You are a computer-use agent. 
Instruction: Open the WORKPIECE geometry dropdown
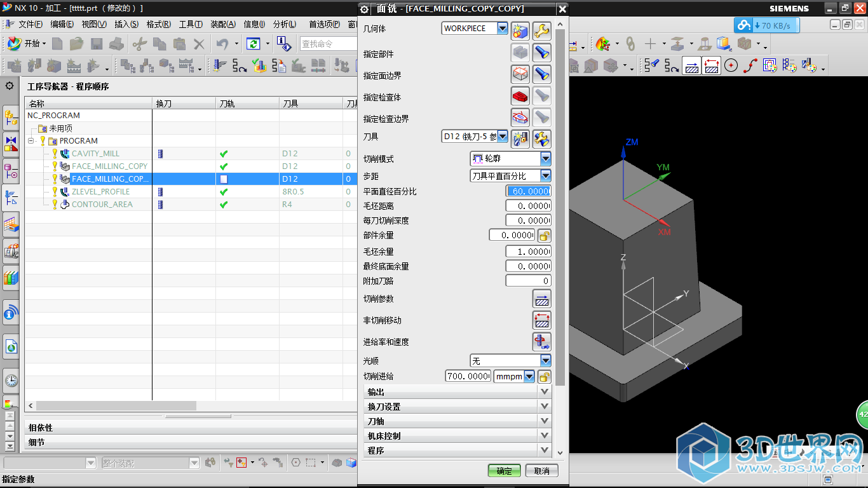503,28
